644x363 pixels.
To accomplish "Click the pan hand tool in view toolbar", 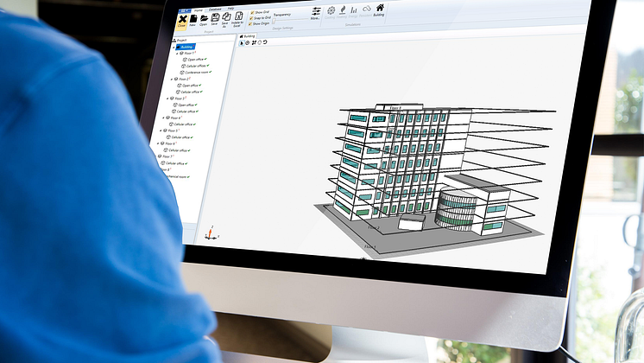I will pos(259,42).
